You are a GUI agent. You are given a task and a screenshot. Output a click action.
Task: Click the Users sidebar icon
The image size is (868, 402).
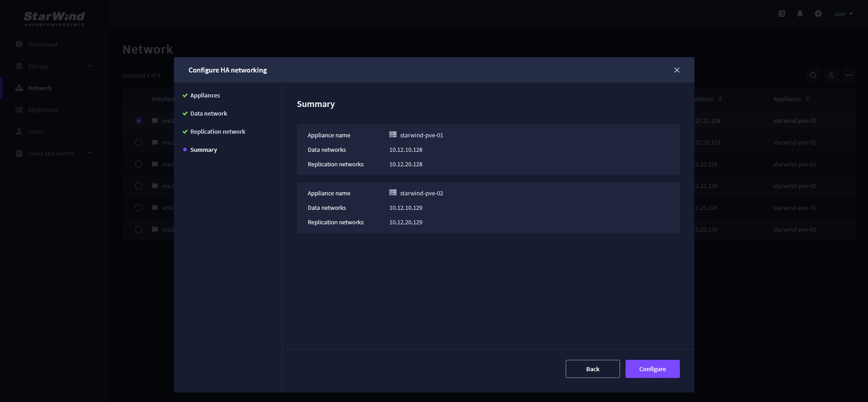coord(19,131)
